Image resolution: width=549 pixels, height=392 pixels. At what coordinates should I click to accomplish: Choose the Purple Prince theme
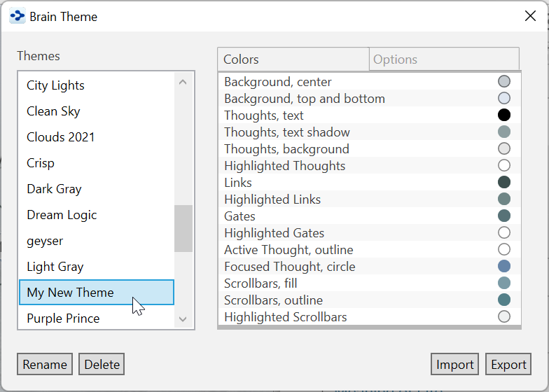click(x=63, y=318)
